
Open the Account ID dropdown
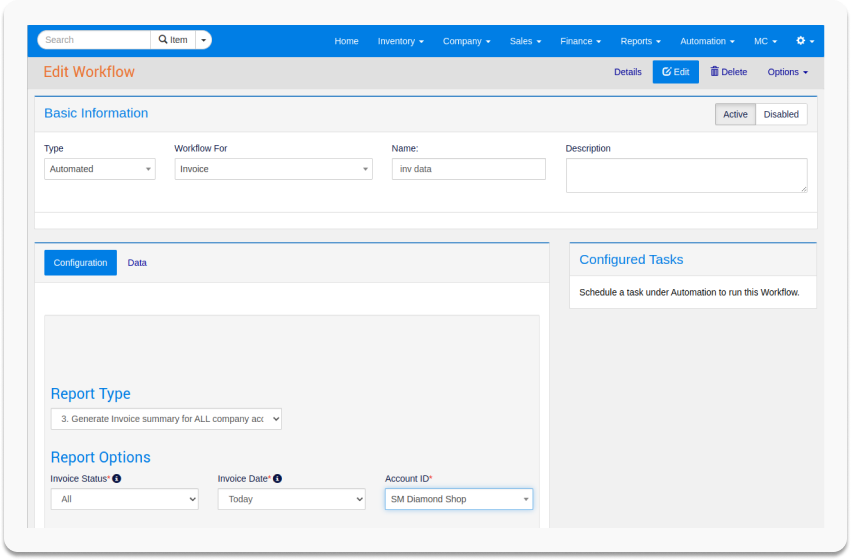coord(458,499)
